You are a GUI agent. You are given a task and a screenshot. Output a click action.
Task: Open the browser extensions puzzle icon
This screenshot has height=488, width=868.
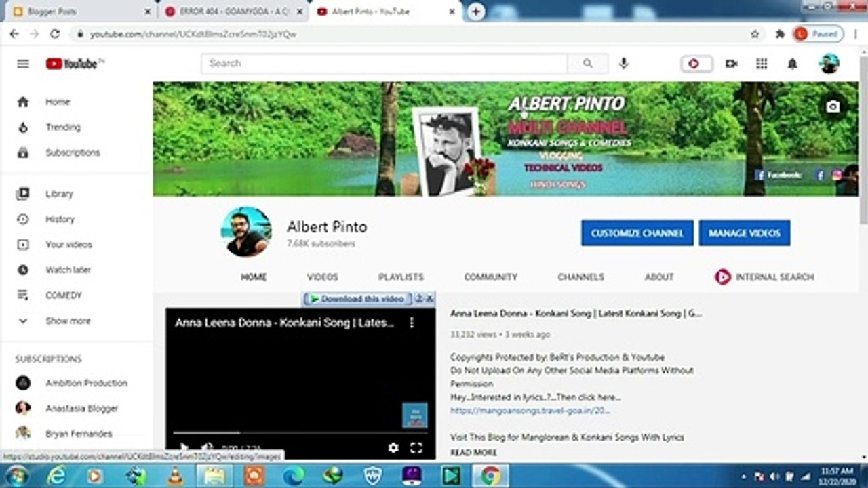(x=780, y=33)
